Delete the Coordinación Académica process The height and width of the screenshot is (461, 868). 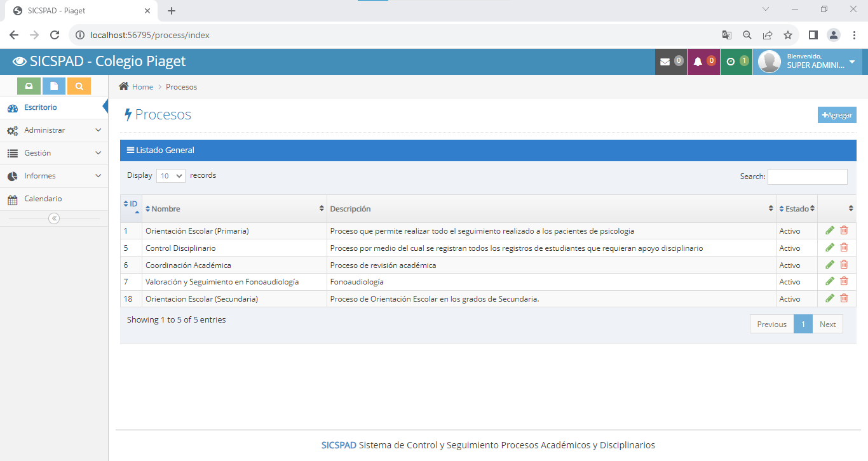(x=844, y=265)
